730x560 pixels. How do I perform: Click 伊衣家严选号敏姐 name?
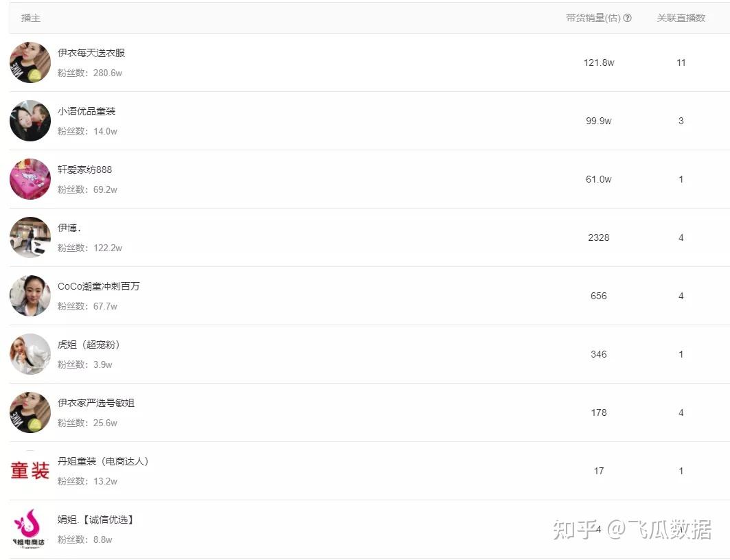click(96, 403)
